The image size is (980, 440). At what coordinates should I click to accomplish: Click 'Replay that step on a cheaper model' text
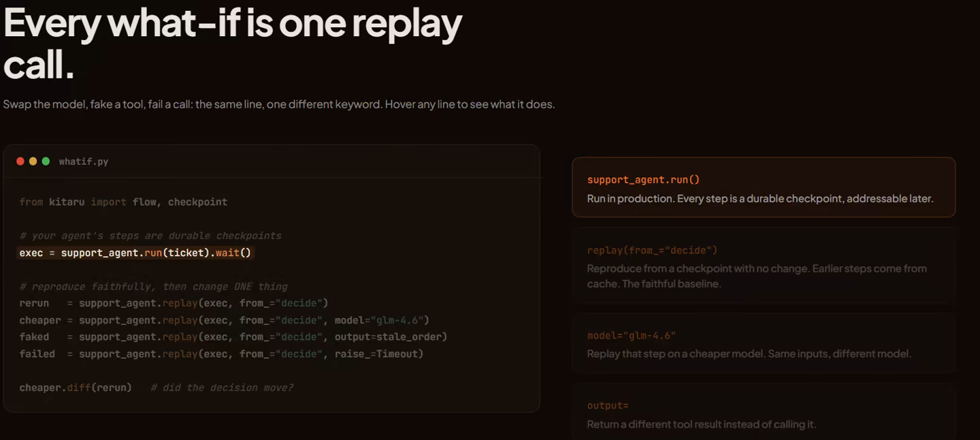coord(749,353)
